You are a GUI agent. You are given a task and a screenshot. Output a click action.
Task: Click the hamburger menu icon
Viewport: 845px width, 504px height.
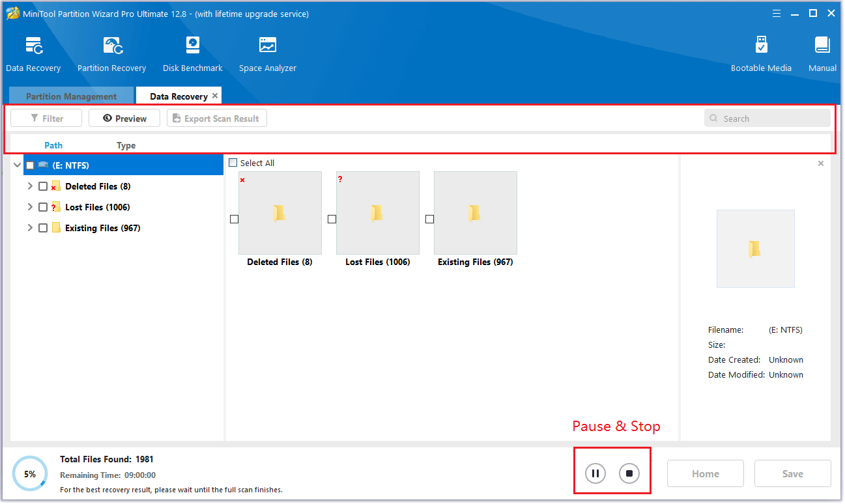(776, 12)
